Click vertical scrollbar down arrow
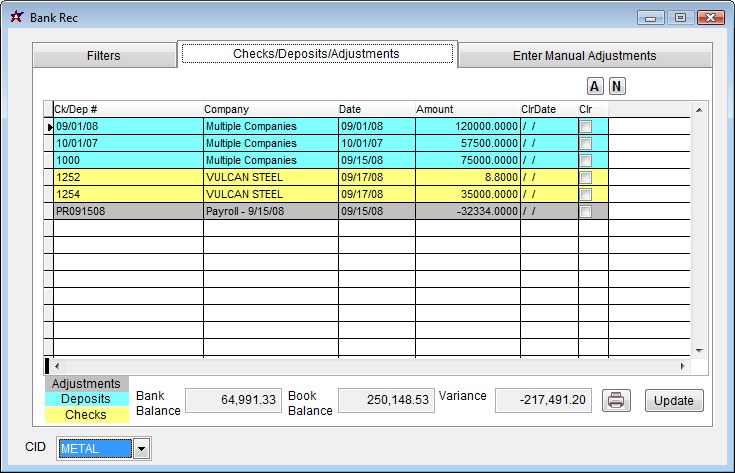This screenshot has width=735, height=473. click(x=699, y=350)
